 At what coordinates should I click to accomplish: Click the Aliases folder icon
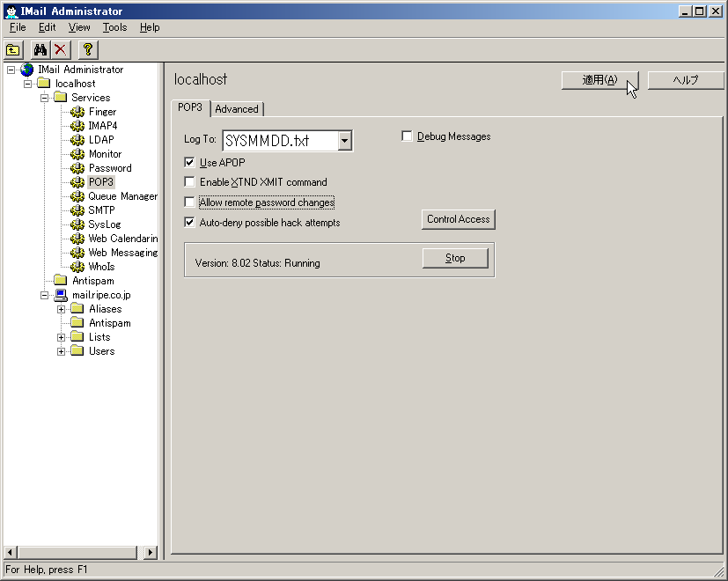77,309
